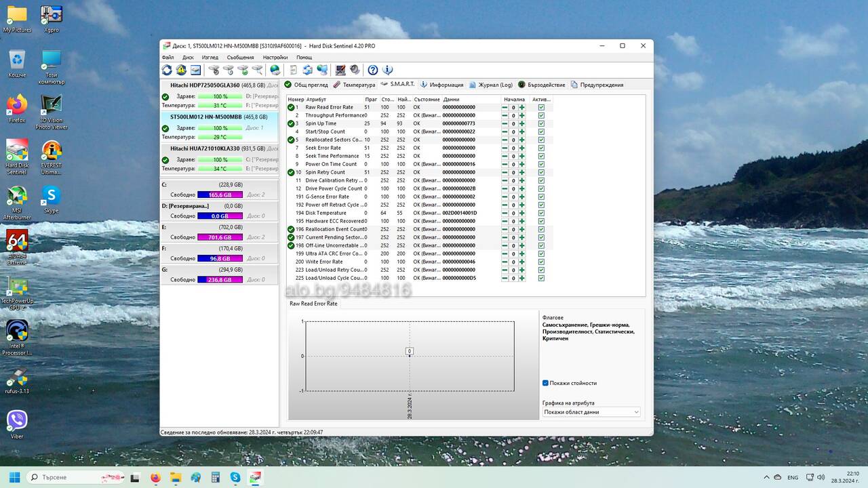The width and height of the screenshot is (868, 488).
Task: Open the Hard Disk Sentinel desktop shortcut
Action: 17,157
